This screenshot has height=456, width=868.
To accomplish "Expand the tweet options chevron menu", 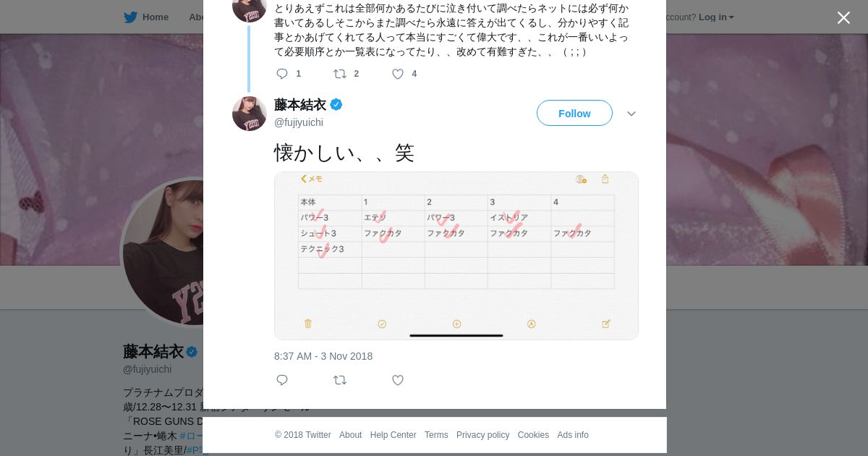I will pos(631,114).
